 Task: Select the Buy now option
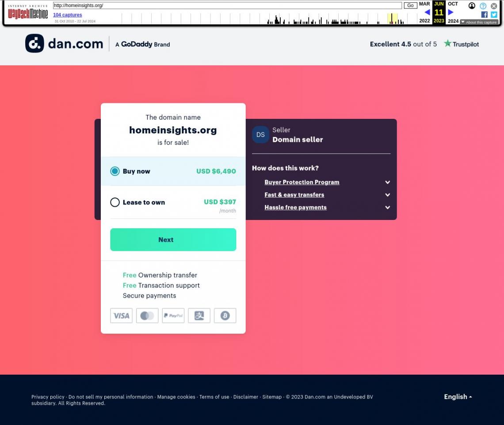pos(115,171)
